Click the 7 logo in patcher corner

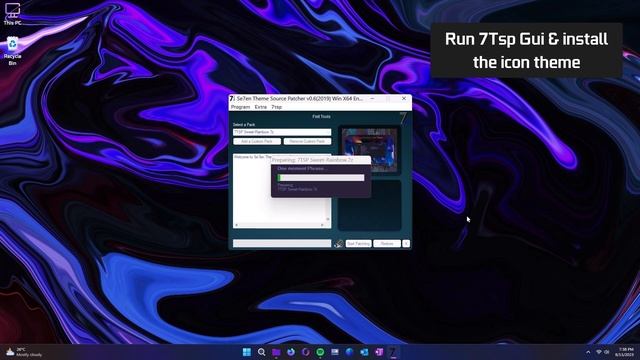[403, 119]
